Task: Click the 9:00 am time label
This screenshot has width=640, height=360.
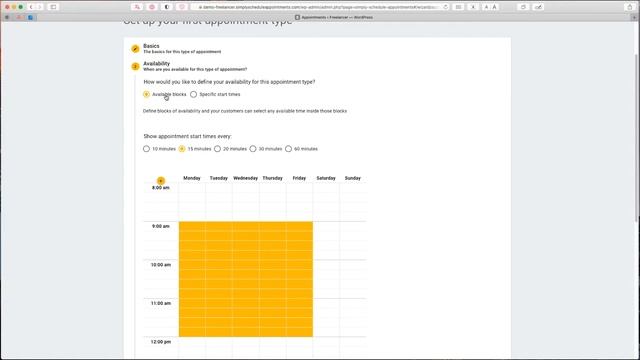Action: click(x=161, y=226)
